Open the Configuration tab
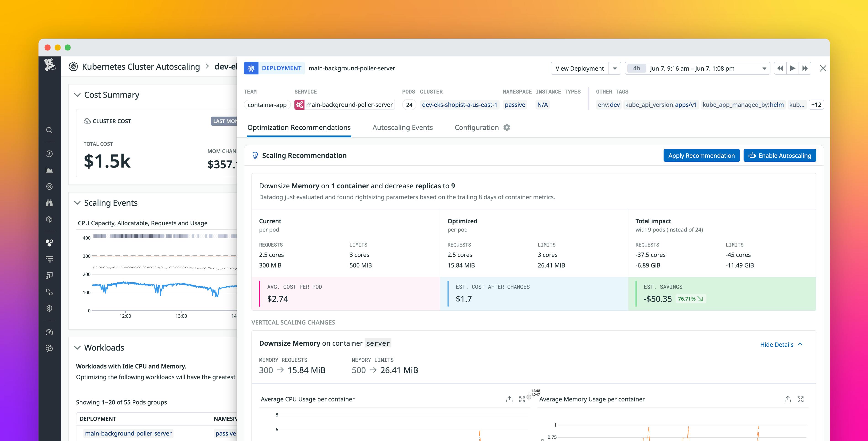Viewport: 868px width, 441px height. 476,128
